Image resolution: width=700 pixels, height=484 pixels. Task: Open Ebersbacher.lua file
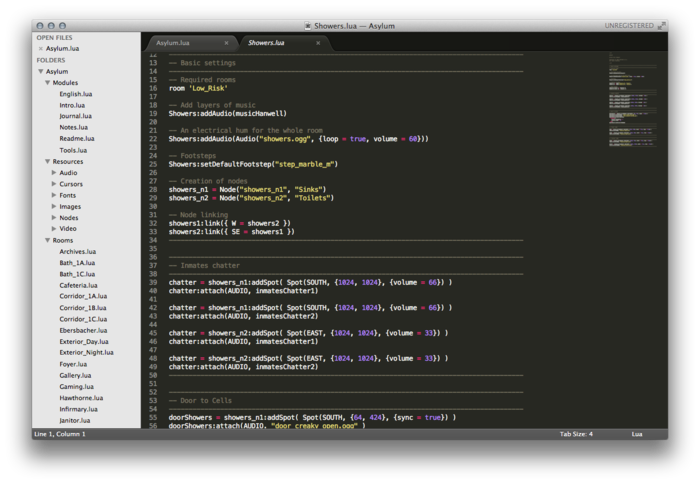coord(83,330)
